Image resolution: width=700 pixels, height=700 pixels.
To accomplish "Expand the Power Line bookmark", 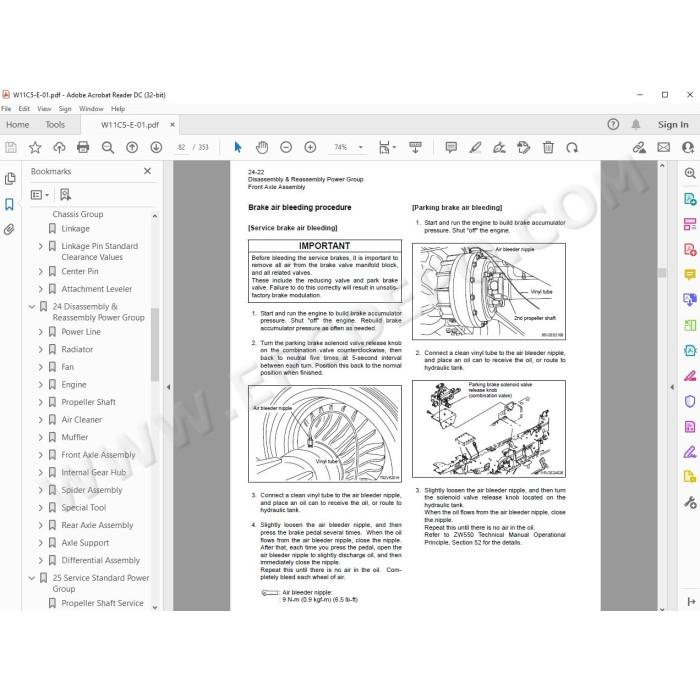I will (x=40, y=332).
